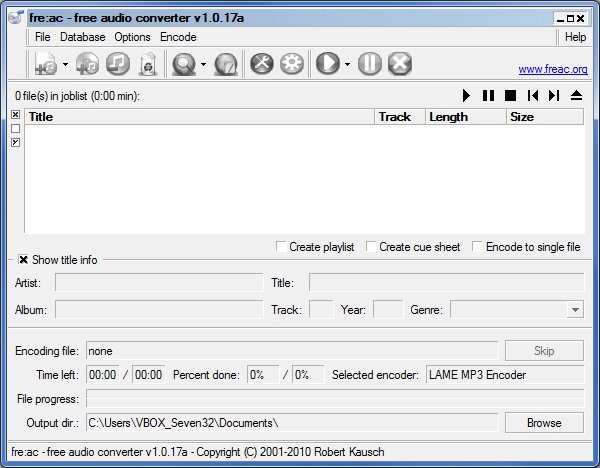Viewport: 600px width, 468px height.
Task: Click the Size column header
Action: 545,116
